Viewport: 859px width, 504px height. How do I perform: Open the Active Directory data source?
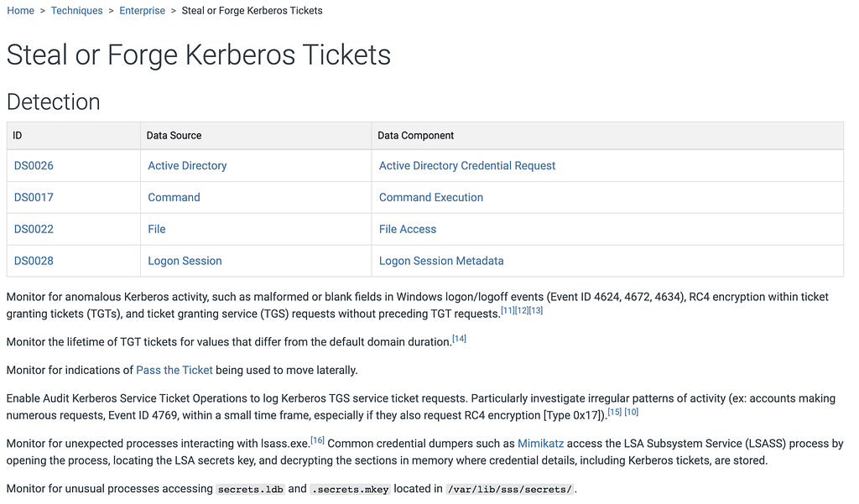(187, 166)
